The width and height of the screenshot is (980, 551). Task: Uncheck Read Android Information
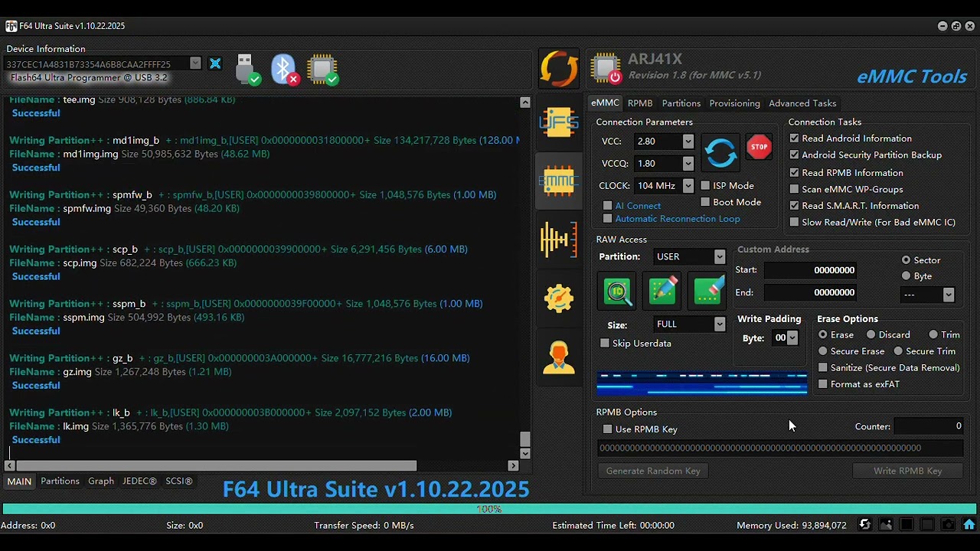(794, 139)
